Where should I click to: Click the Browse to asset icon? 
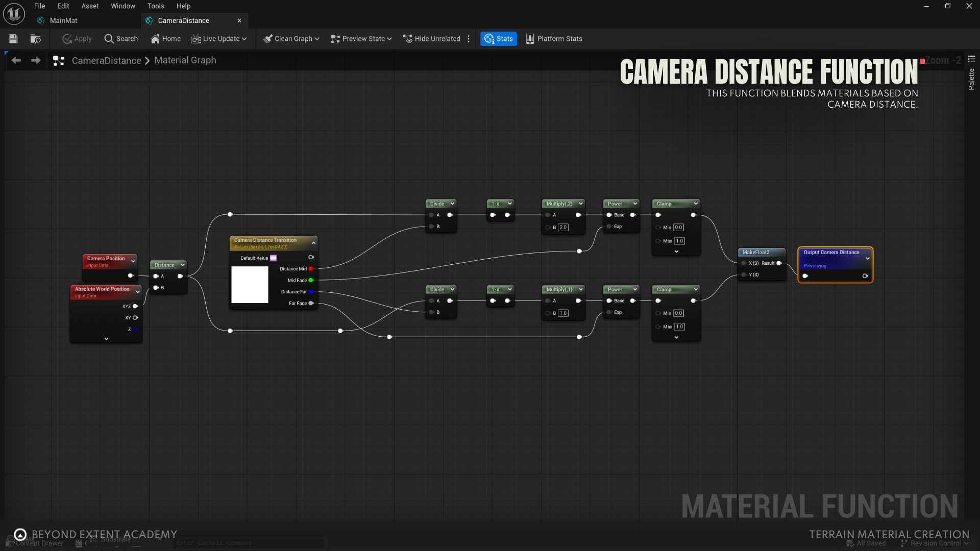pos(35,39)
